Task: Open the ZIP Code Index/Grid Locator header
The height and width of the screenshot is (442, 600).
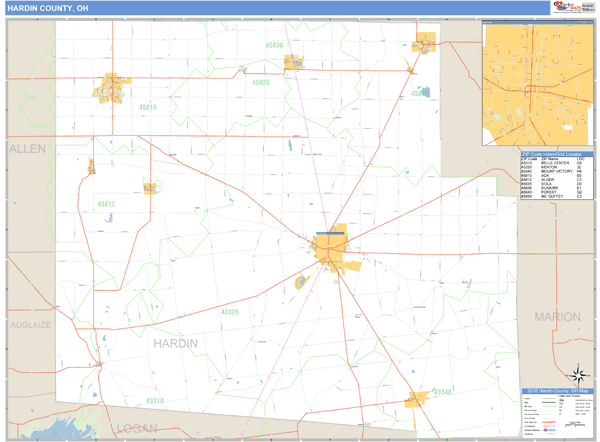Action: (x=556, y=154)
